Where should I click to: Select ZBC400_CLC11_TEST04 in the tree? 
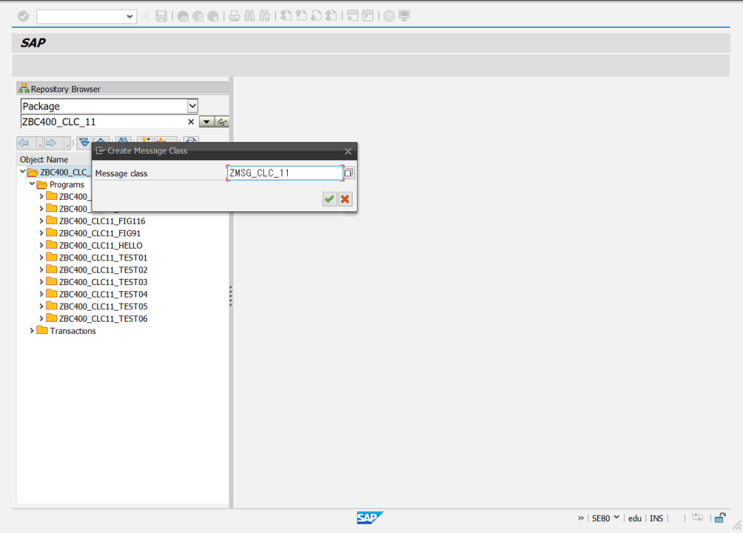coord(103,294)
